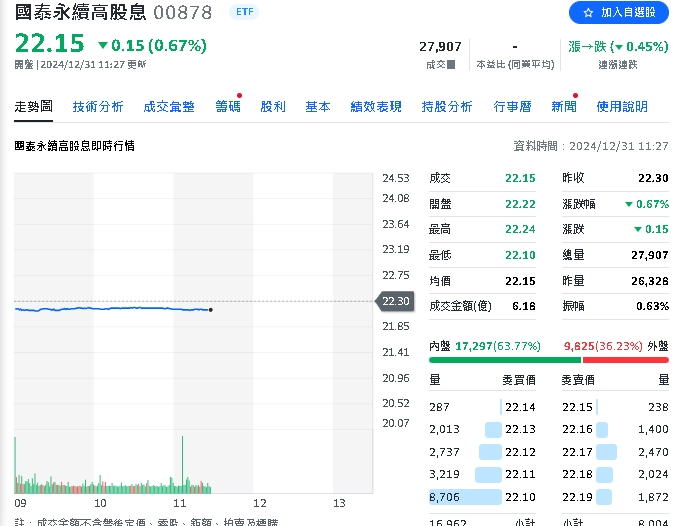Viewport: 683px width, 526px height.
Task: Click the 最低 value 22.10 in quote table
Action: [x=520, y=255]
